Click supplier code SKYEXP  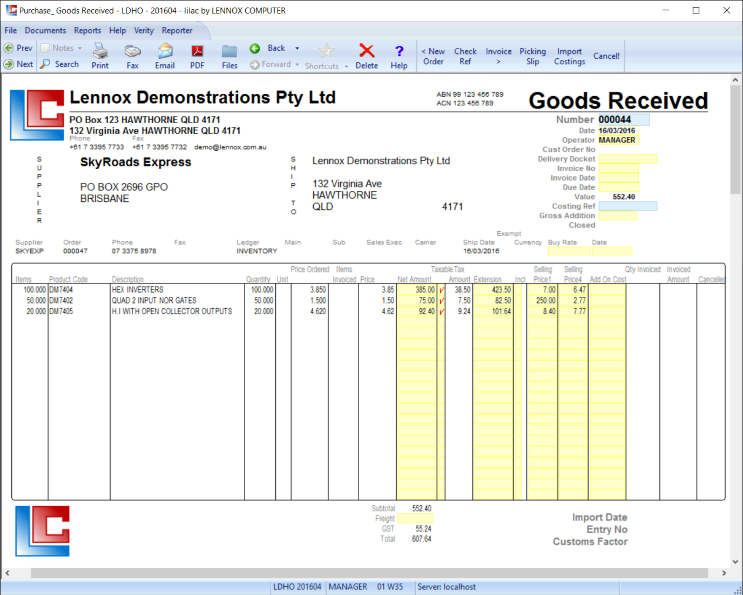point(29,251)
